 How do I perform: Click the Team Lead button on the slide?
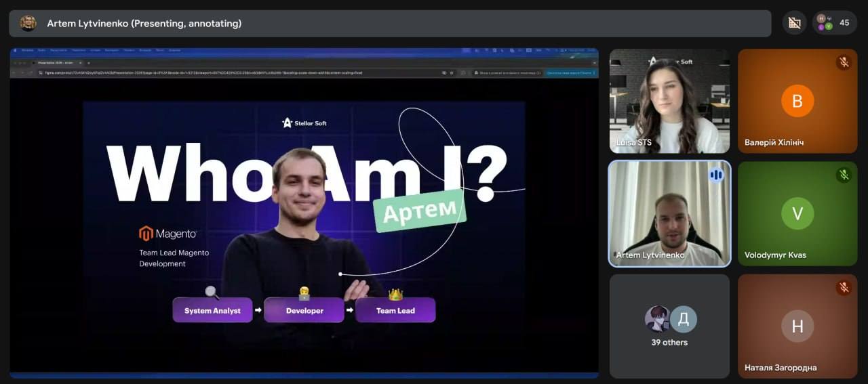pos(395,311)
